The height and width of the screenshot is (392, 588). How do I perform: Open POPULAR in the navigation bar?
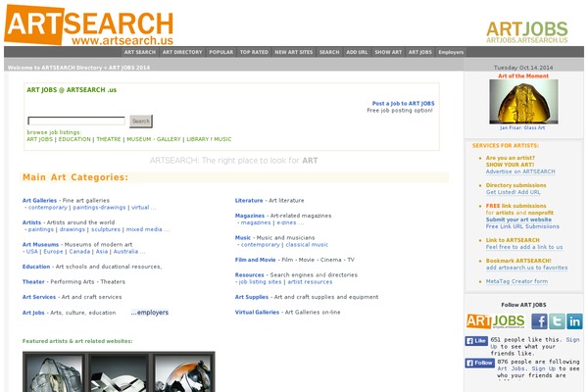221,52
